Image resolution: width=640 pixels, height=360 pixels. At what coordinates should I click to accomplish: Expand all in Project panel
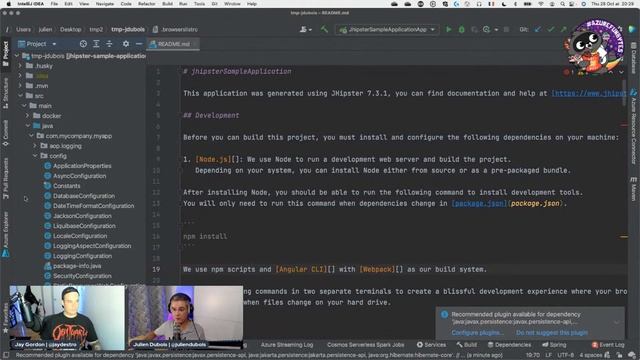(96, 44)
